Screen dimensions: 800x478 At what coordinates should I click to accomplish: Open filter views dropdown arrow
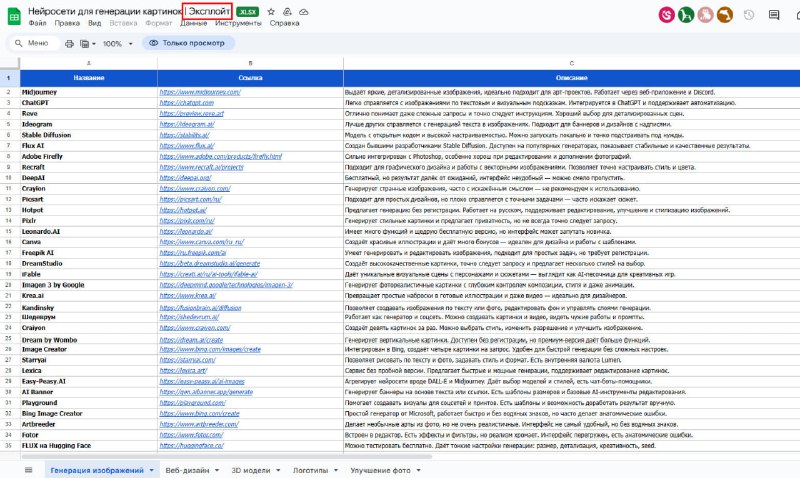tap(94, 44)
